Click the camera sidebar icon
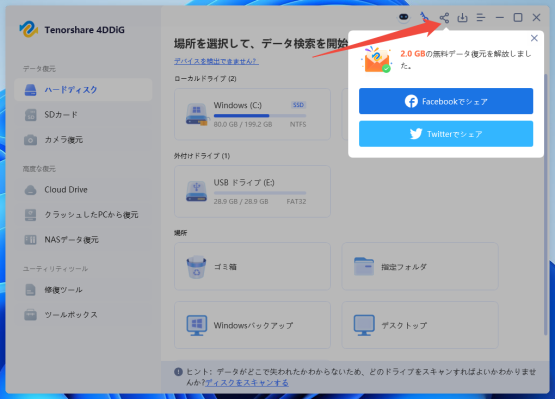The image size is (555, 399). tap(30, 140)
